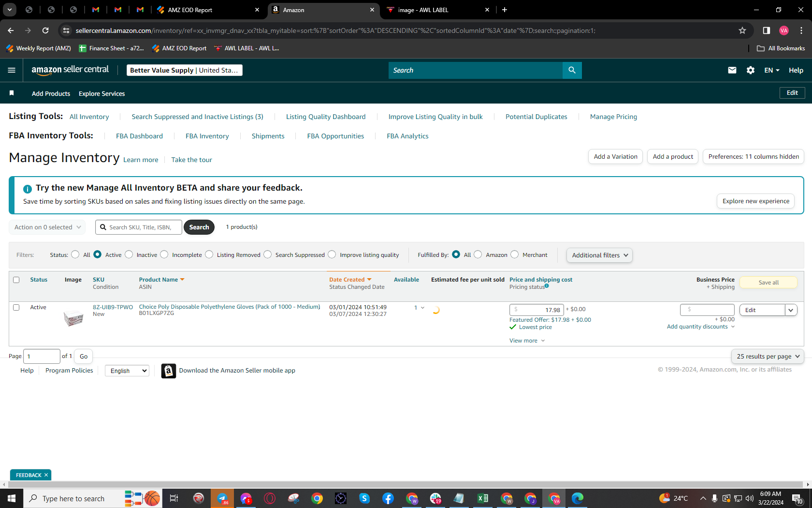The height and width of the screenshot is (508, 812).
Task: Open the 25 results per page dropdown
Action: [x=768, y=356]
